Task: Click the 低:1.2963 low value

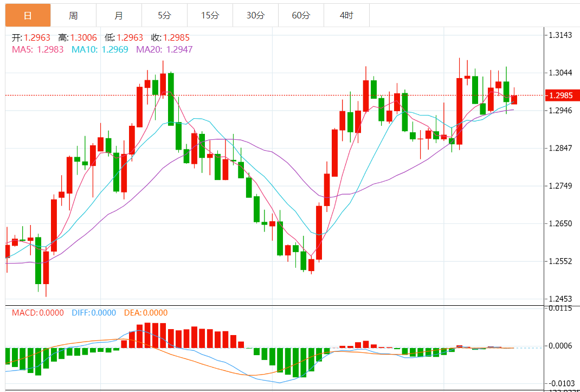Action: tap(124, 37)
